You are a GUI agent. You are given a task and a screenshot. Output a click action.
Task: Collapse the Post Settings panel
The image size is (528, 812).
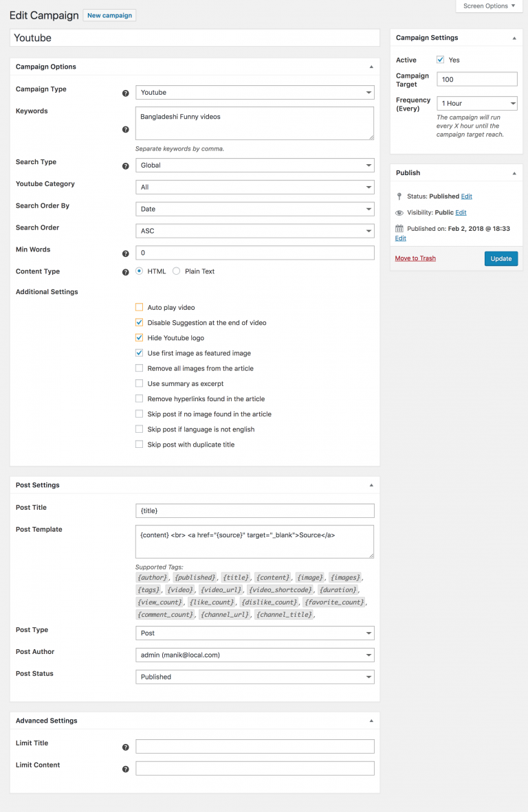click(371, 485)
